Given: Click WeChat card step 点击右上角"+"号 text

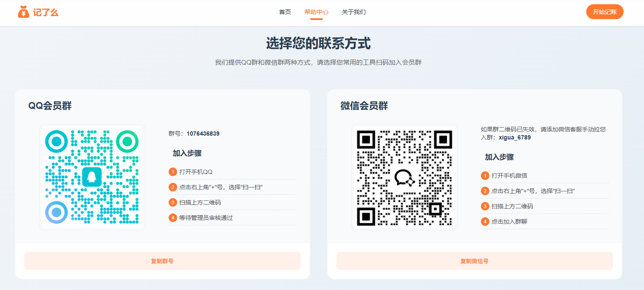Looking at the screenshot, I should click(534, 191).
